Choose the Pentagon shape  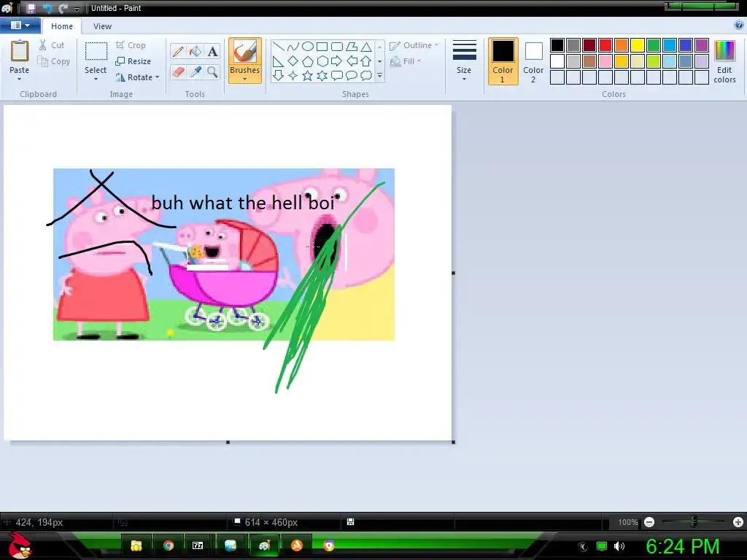tap(308, 61)
